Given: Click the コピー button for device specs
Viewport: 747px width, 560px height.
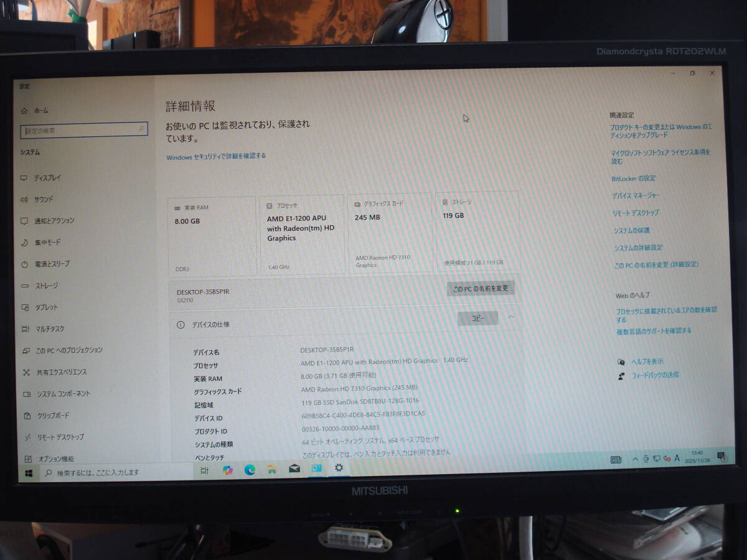Looking at the screenshot, I should click(477, 318).
